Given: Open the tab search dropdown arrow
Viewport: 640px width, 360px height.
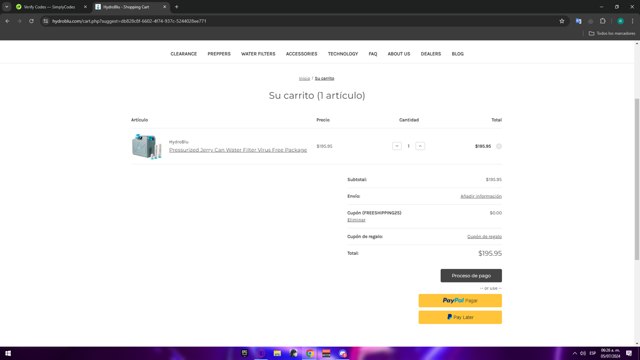Looking at the screenshot, I should 7,7.
